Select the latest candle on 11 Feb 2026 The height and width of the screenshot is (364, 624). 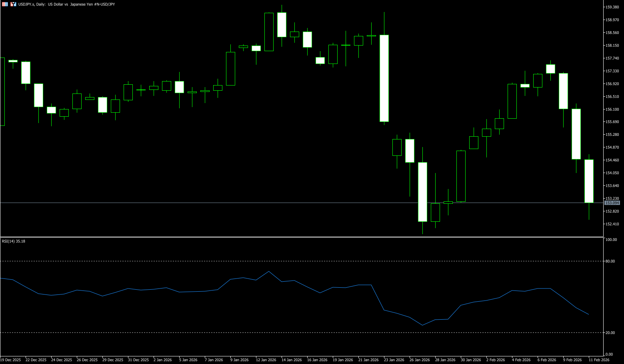click(589, 181)
